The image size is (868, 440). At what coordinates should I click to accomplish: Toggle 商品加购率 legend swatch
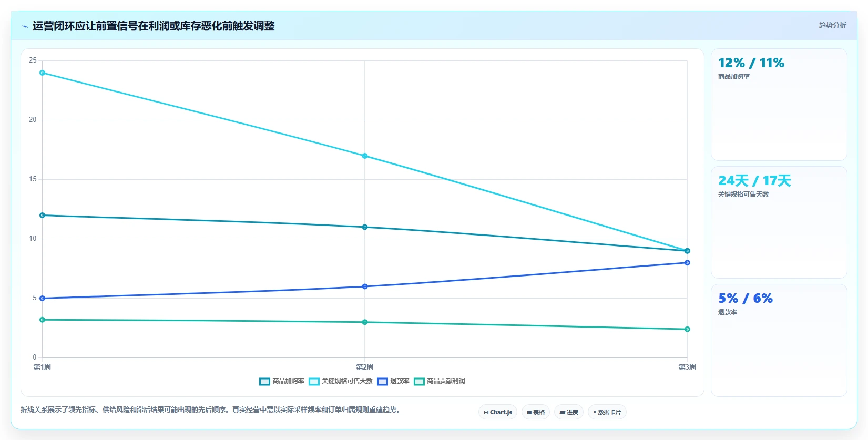tap(264, 381)
